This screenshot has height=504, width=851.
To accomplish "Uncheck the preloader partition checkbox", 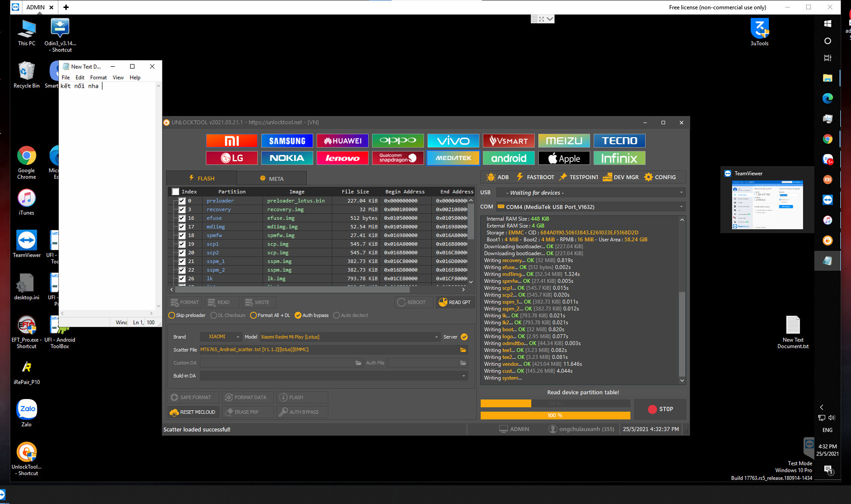I will click(182, 201).
